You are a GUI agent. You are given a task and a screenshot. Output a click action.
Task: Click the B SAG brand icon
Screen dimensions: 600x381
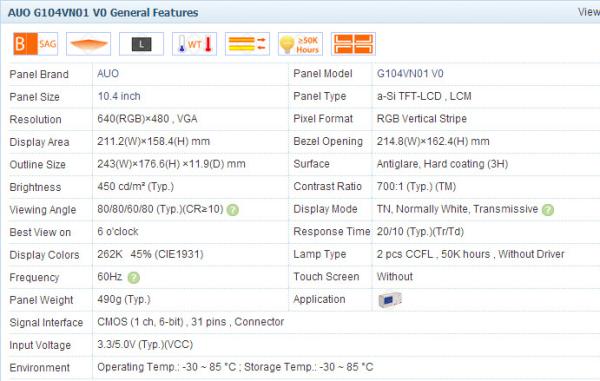tap(35, 44)
